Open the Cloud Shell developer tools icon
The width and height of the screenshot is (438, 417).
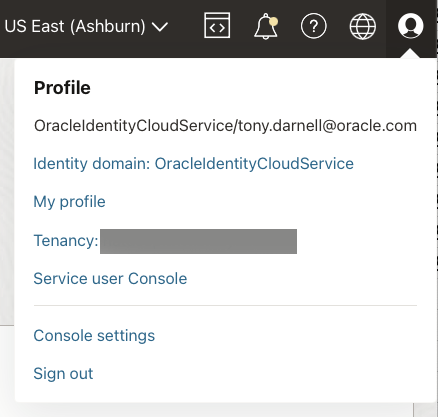[x=217, y=26]
